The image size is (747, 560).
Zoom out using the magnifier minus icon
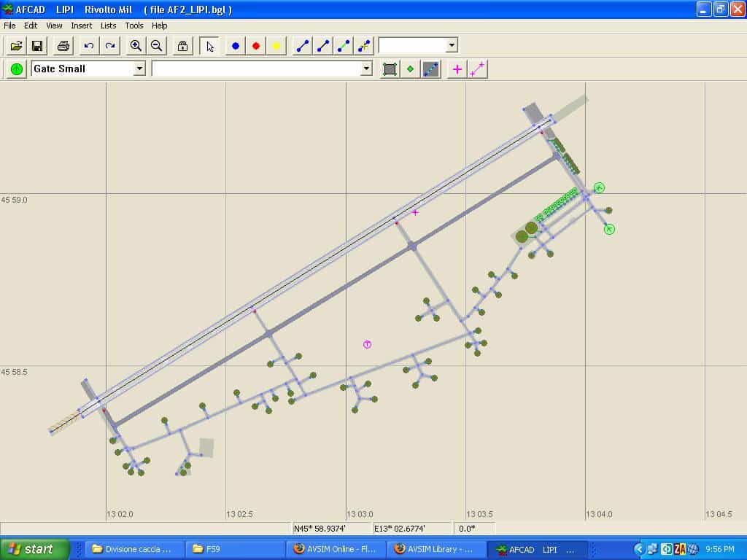coord(156,46)
